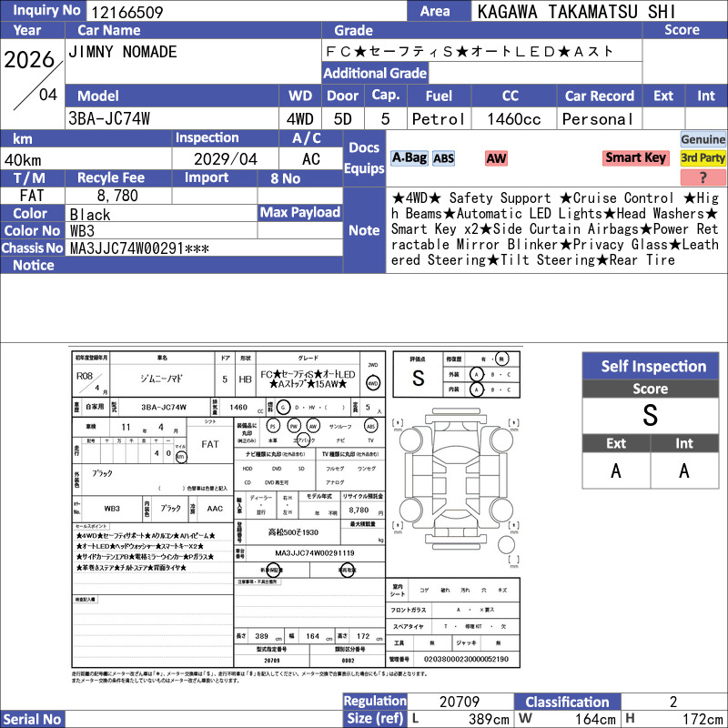The height and width of the screenshot is (728, 728).
Task: Click the Black color value
Action: point(90,214)
